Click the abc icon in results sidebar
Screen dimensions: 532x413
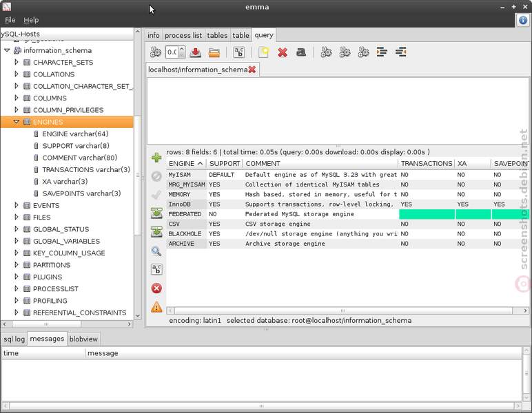click(x=156, y=269)
